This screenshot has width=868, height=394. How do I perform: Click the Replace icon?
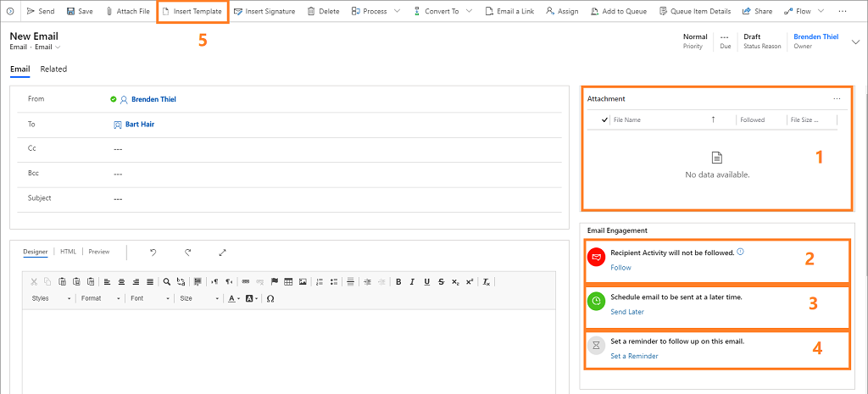181,281
